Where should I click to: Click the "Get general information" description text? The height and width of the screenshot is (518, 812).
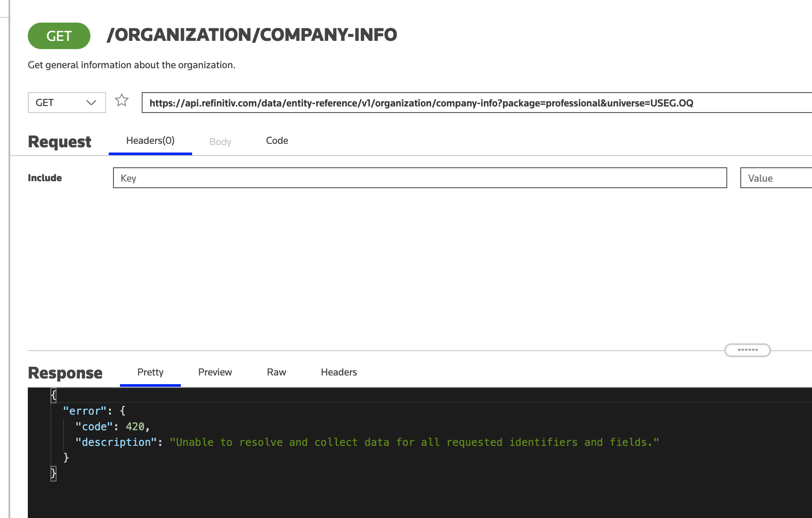tap(131, 65)
